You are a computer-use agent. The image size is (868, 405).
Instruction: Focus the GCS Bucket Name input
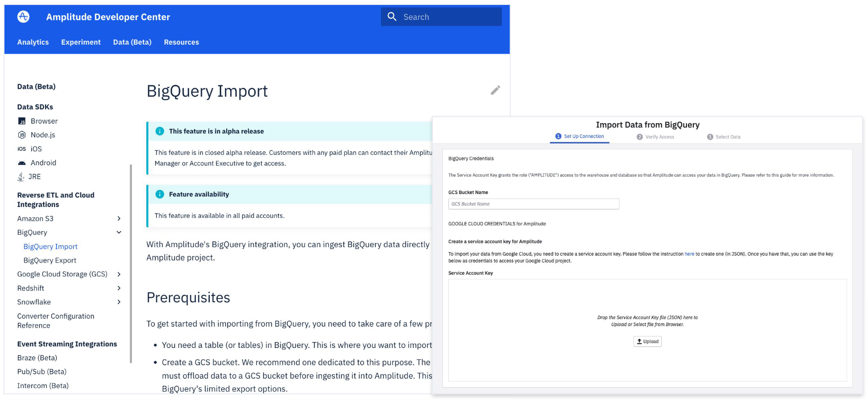(534, 204)
